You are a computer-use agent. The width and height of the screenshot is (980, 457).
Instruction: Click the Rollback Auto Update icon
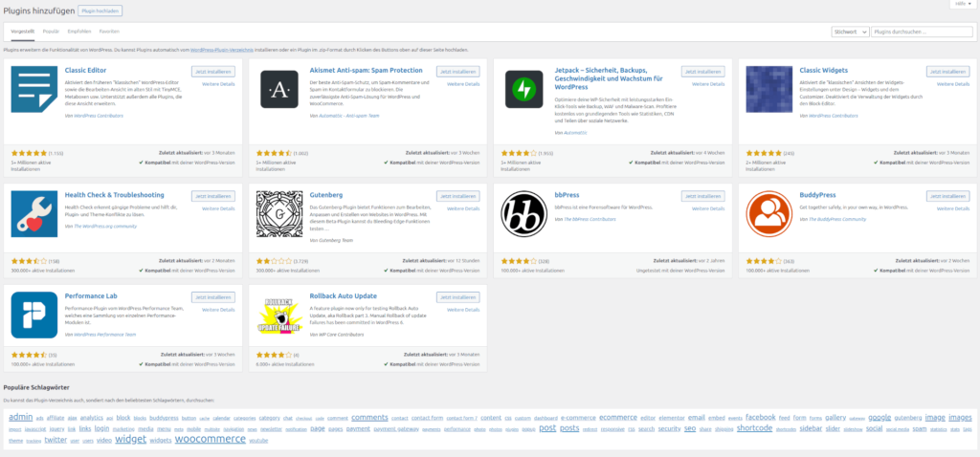(279, 315)
